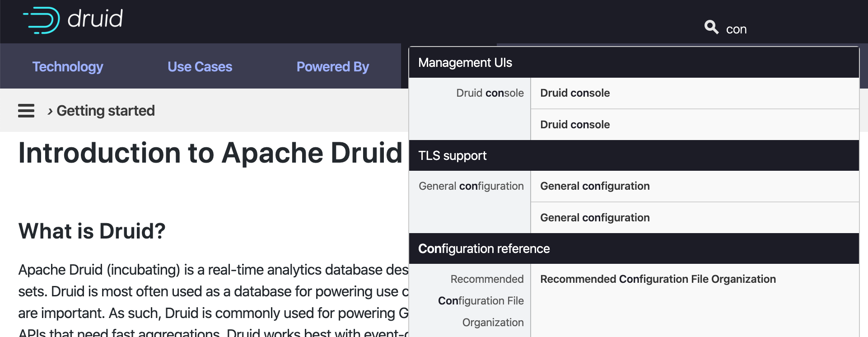The image size is (868, 337).
Task: Open 'Recommended Configuration File Organization' result
Action: [x=695, y=300]
